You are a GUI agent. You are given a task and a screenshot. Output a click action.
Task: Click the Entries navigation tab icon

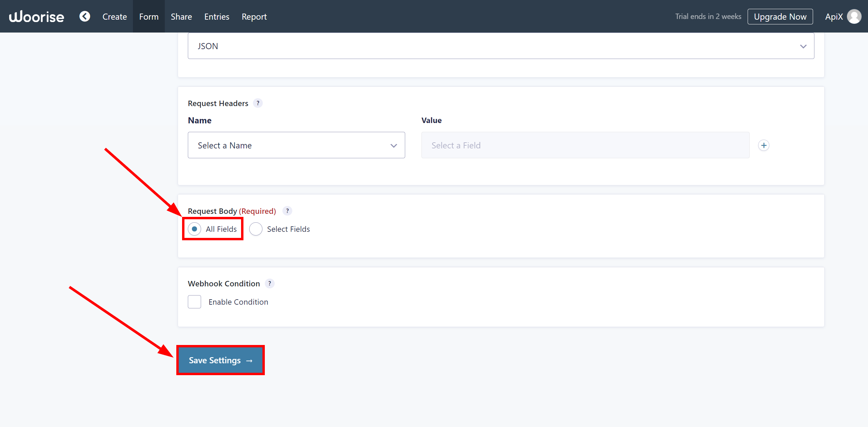point(216,16)
